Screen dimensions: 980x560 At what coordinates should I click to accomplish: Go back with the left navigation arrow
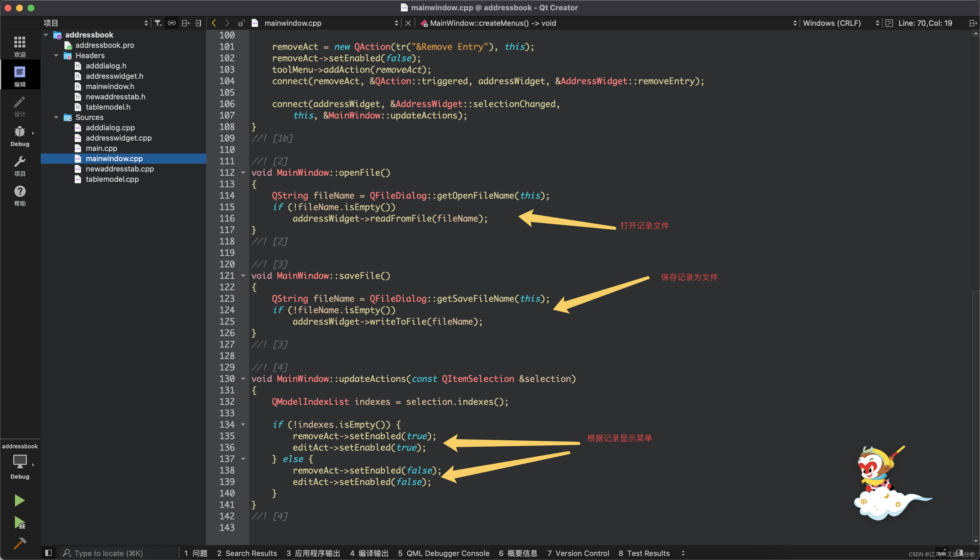pos(214,23)
